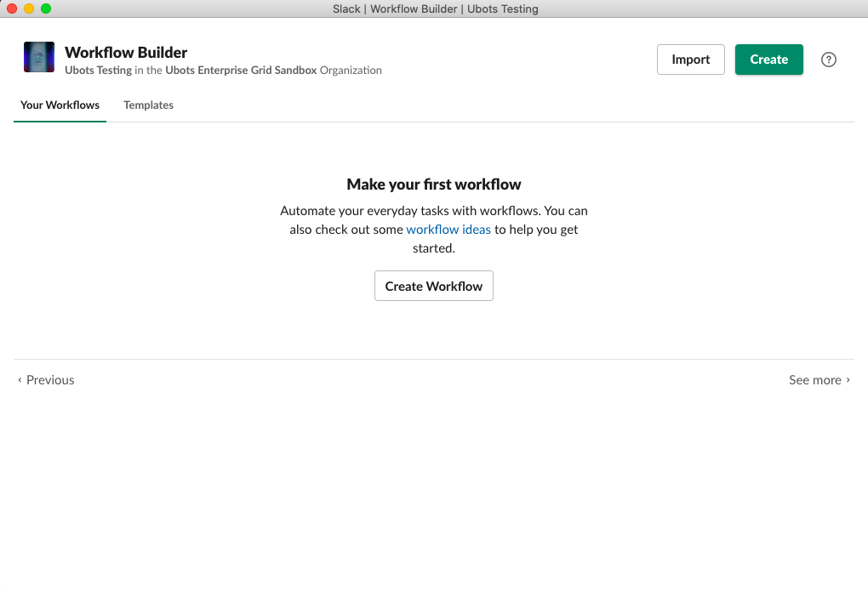The image size is (868, 591).
Task: Go back using the Previous link
Action: tap(49, 380)
